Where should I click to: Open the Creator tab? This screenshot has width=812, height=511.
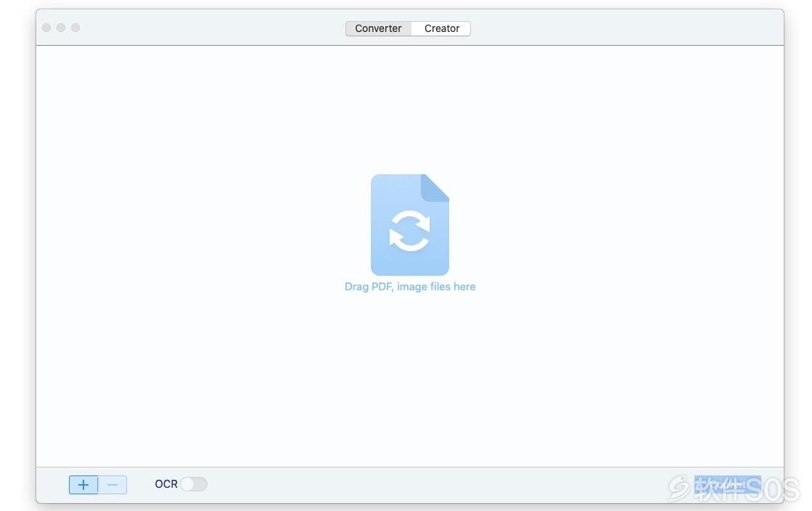coord(442,28)
